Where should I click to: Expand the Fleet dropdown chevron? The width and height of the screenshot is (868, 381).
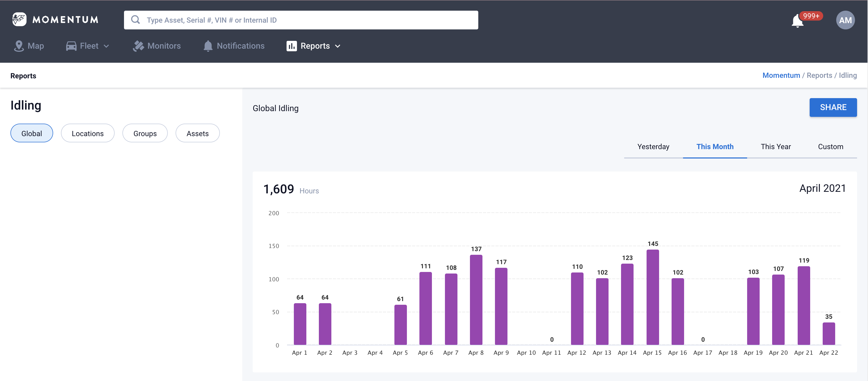coord(107,46)
